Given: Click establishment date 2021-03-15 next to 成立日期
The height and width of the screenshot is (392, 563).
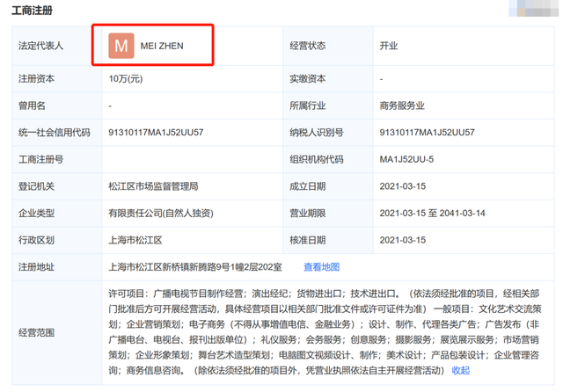Looking at the screenshot, I should pos(403,186).
